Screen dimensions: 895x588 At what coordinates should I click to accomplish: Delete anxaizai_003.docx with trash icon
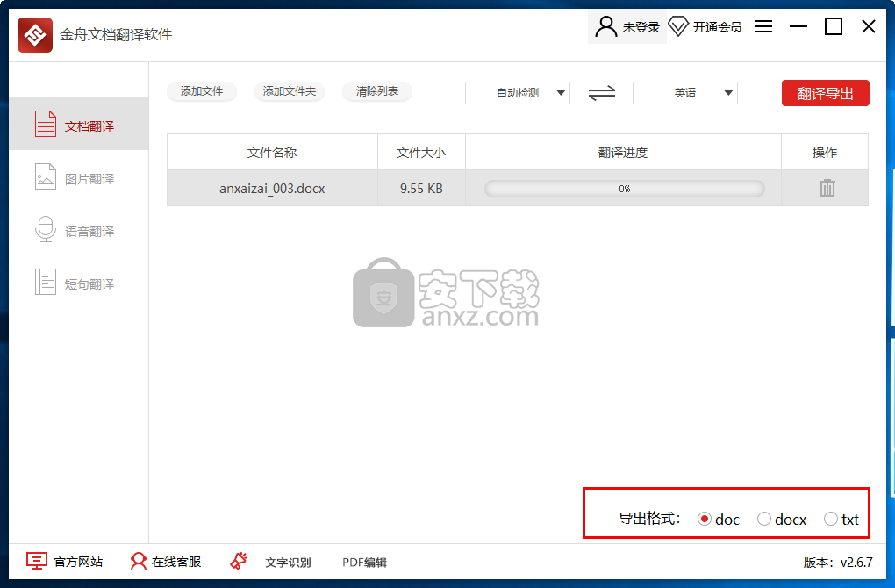point(827,188)
